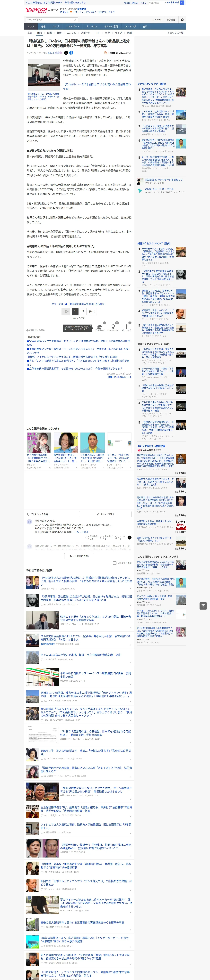Select the IT category
Viewport: 210px width, 980px height.
click(x=98, y=33)
